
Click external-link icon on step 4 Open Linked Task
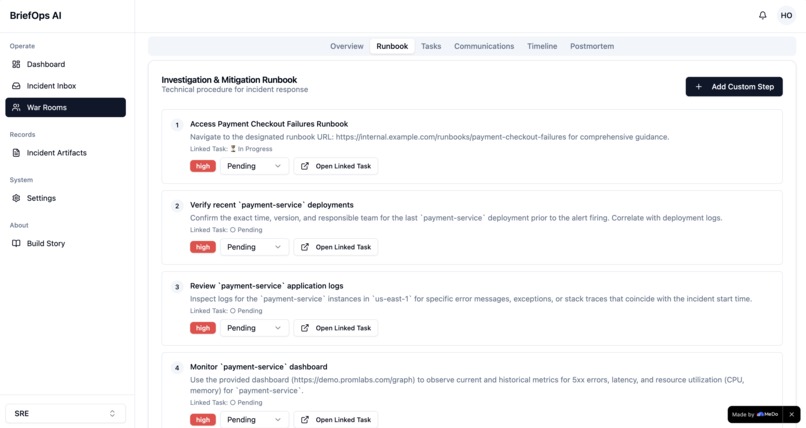coord(305,420)
